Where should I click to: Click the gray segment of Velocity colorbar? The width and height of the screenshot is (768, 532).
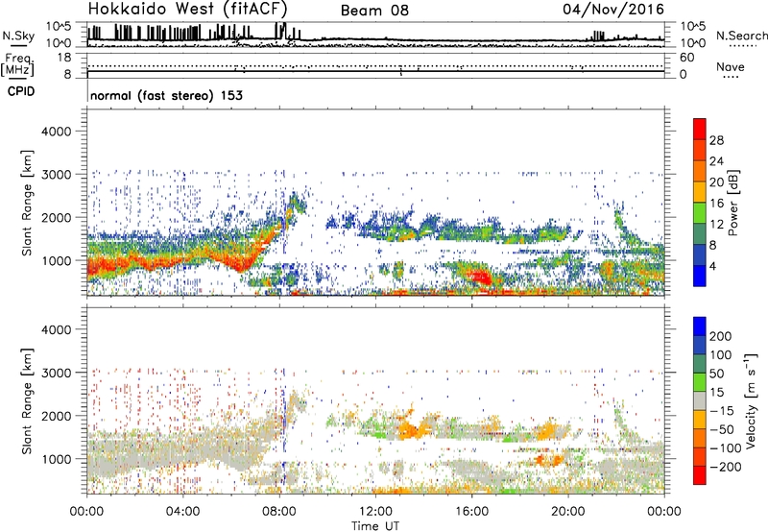700,401
